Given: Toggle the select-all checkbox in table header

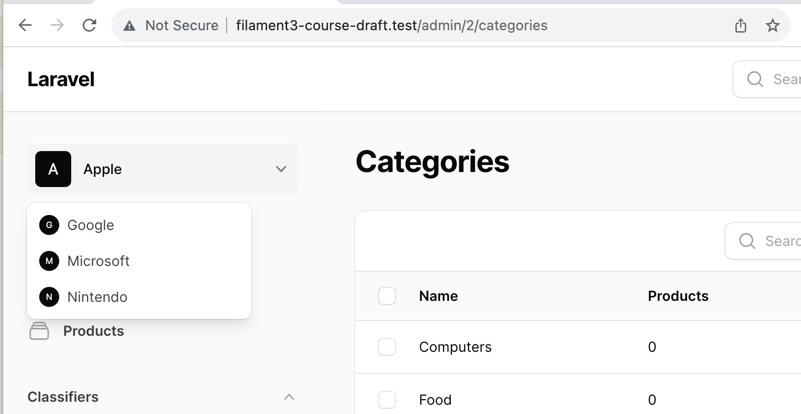Looking at the screenshot, I should (387, 296).
